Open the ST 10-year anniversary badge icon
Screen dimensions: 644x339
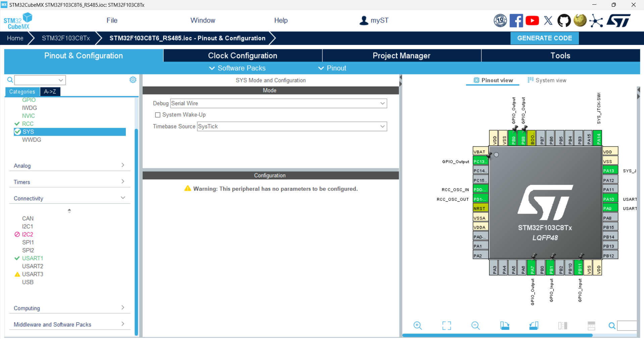[x=500, y=20]
